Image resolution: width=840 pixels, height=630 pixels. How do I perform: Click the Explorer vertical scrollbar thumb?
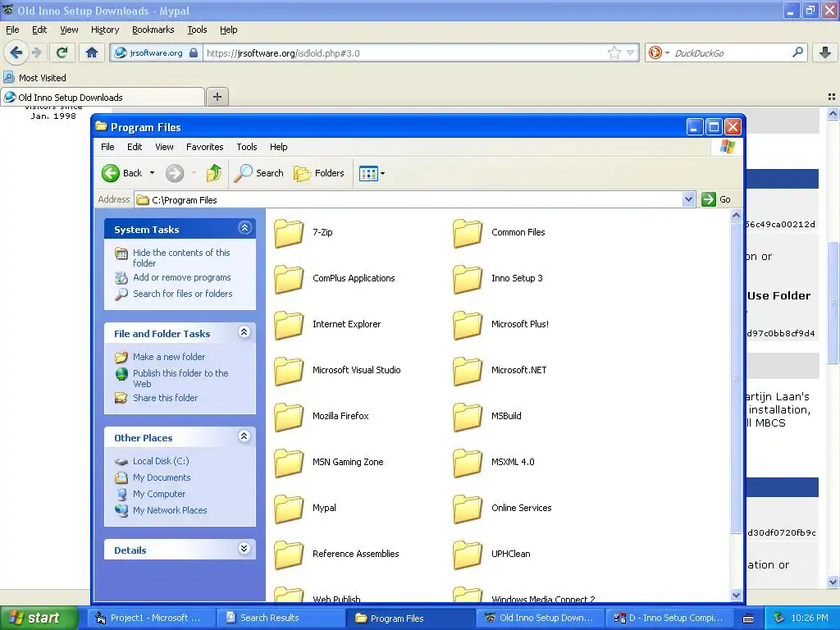[x=736, y=378]
